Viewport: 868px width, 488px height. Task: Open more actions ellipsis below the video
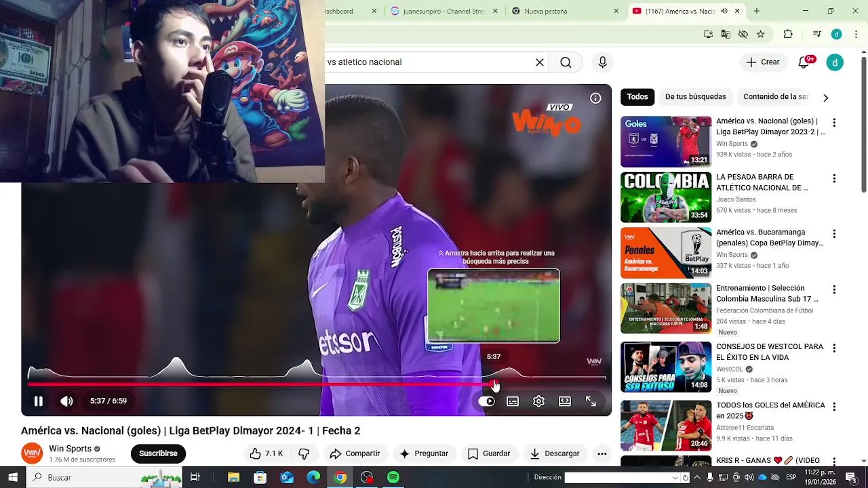point(601,453)
